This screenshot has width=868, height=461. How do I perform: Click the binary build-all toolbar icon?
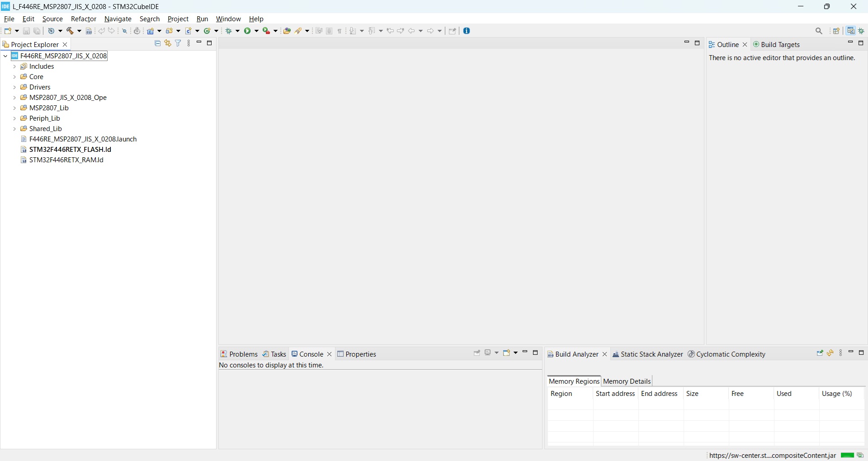(89, 31)
